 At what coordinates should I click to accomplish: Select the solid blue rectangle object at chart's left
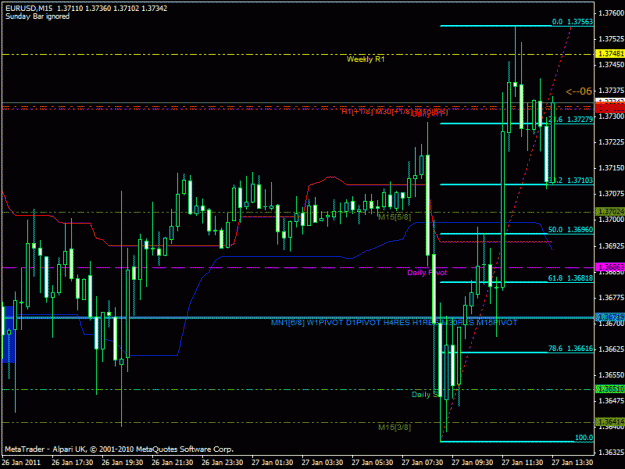9,334
